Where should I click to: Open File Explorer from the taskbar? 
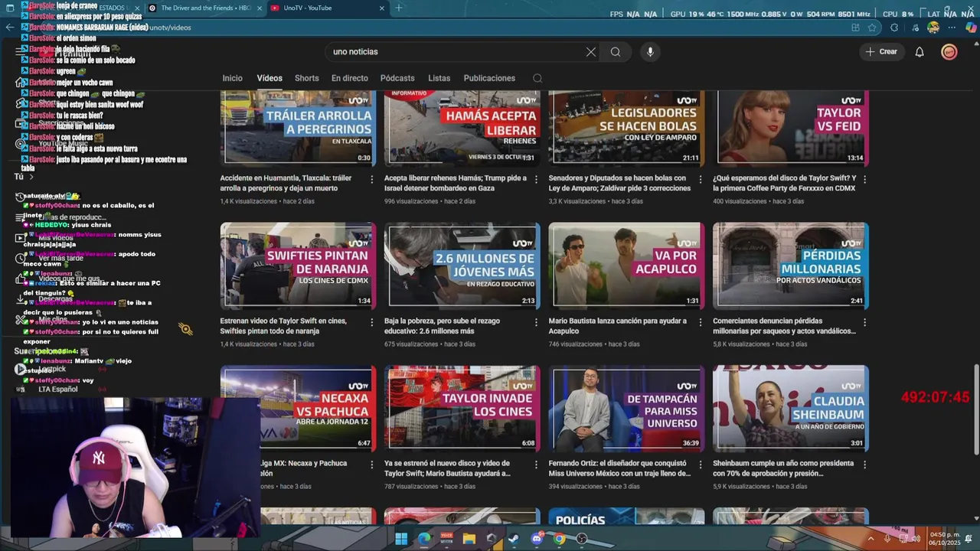click(469, 539)
